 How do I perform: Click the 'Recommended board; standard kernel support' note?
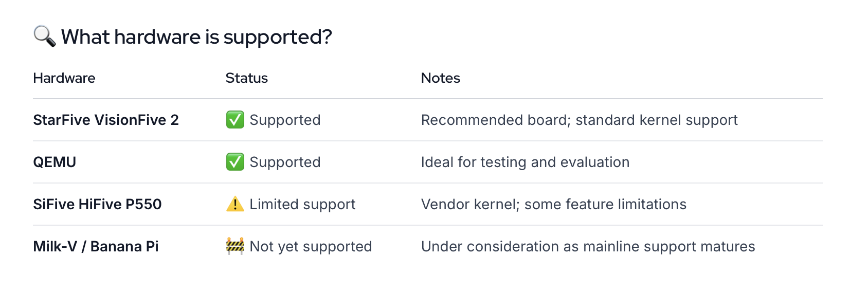(580, 120)
